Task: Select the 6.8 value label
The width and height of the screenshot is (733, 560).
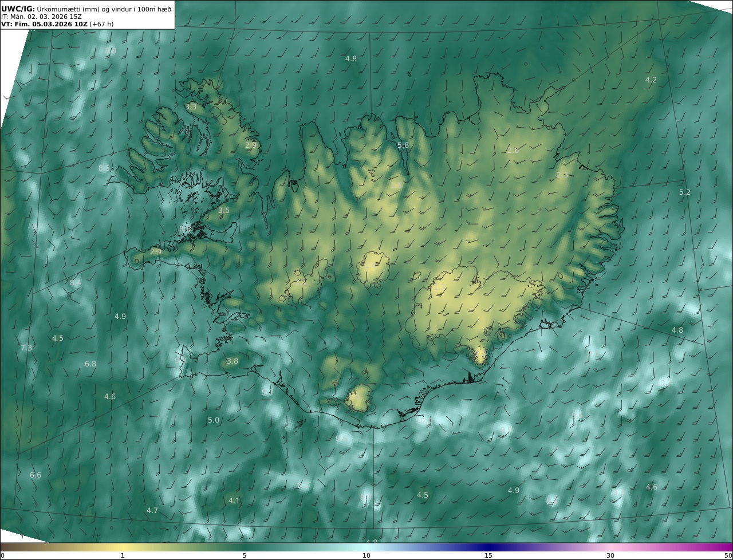Action: (90, 364)
